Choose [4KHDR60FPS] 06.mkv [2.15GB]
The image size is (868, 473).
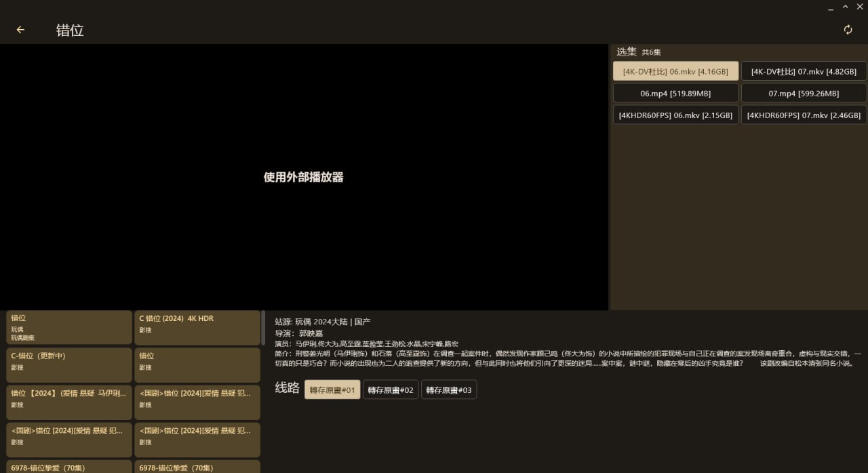click(675, 115)
